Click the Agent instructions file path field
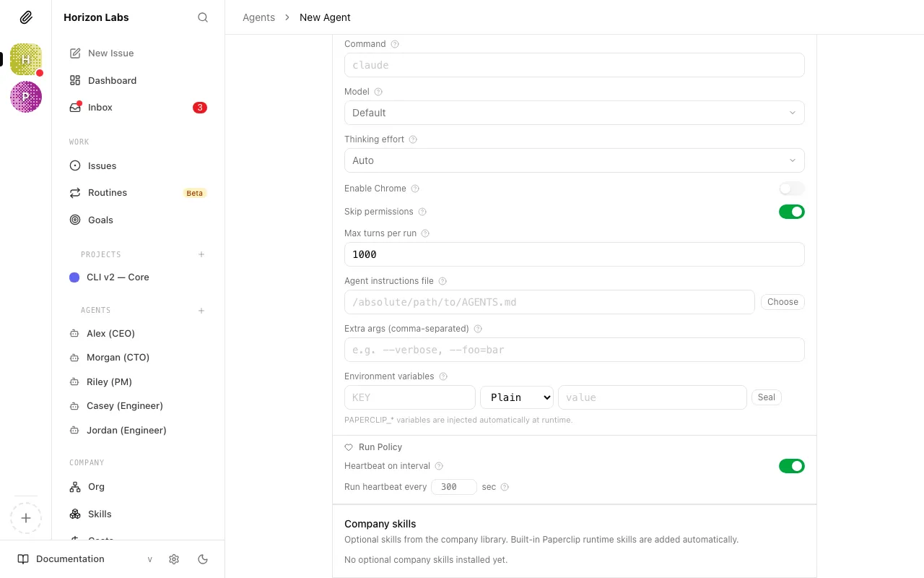 coord(549,302)
